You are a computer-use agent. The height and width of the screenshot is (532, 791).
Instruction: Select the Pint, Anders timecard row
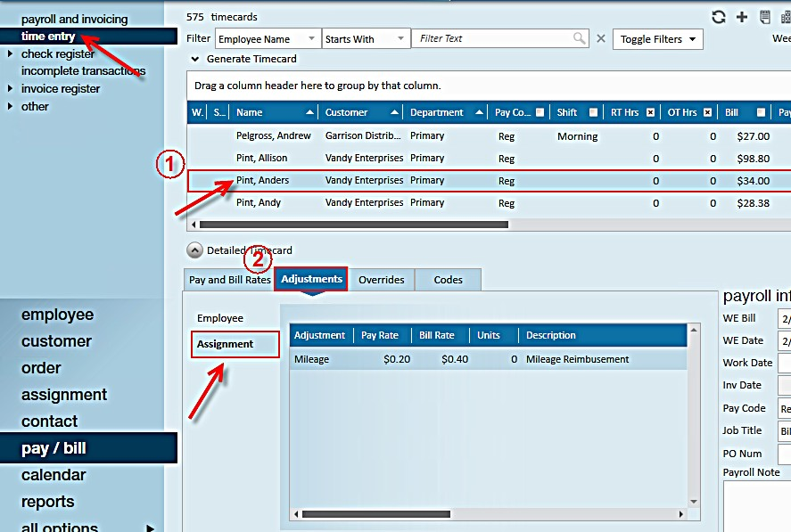[489, 181]
